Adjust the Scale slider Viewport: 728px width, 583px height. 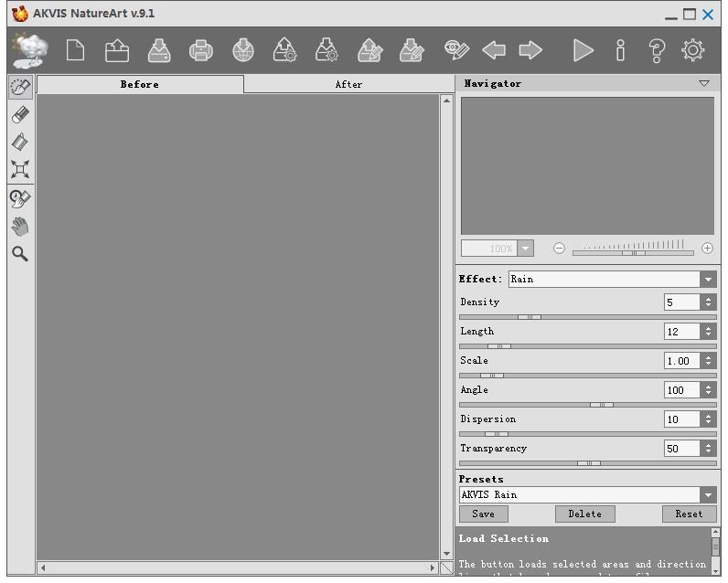pos(492,376)
